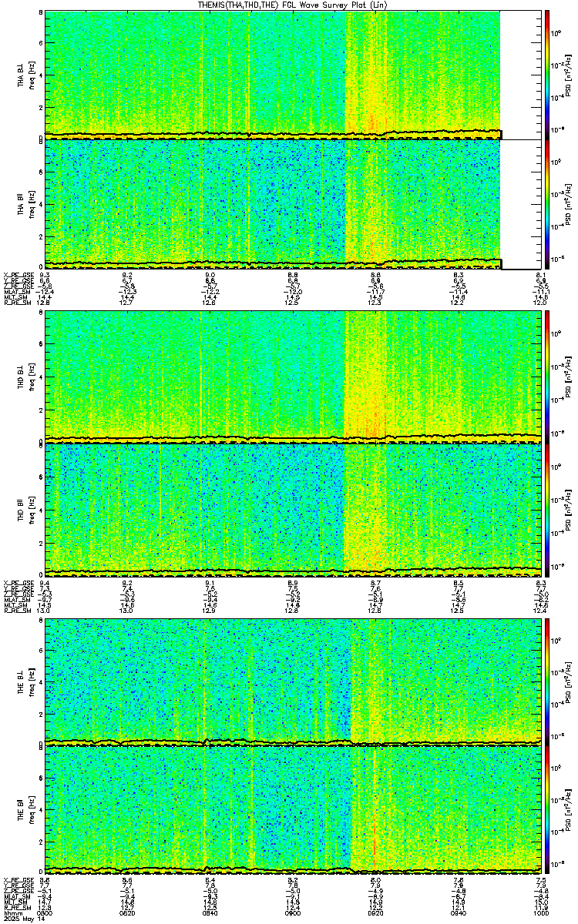
Task: Click the color bar beside THE B-parallel panel
Action: pos(547,808)
